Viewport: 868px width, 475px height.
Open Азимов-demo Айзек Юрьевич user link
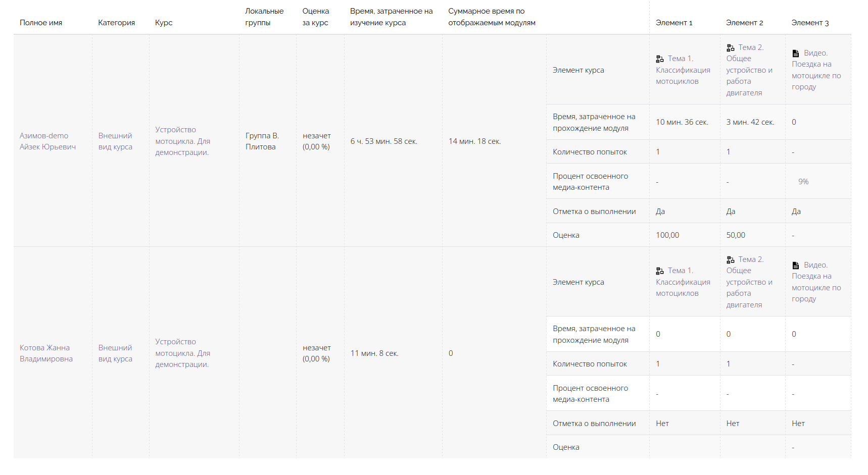(x=47, y=141)
